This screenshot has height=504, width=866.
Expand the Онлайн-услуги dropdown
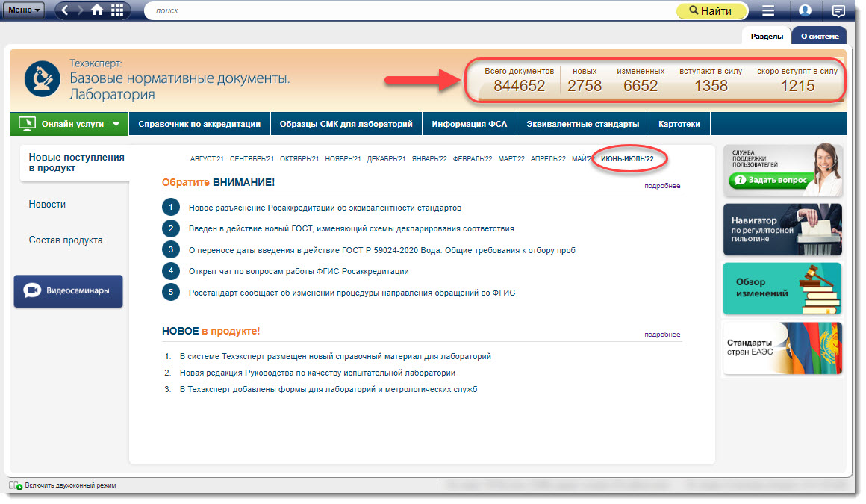69,124
